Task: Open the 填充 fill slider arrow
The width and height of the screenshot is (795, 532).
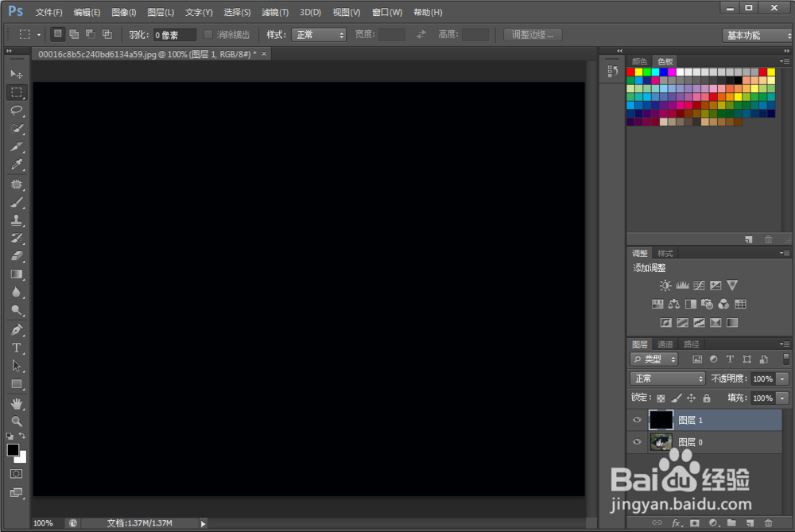Action: coord(783,398)
